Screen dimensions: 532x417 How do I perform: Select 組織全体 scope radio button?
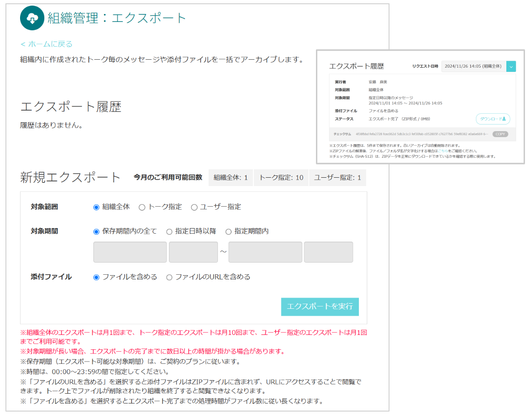[x=96, y=207]
